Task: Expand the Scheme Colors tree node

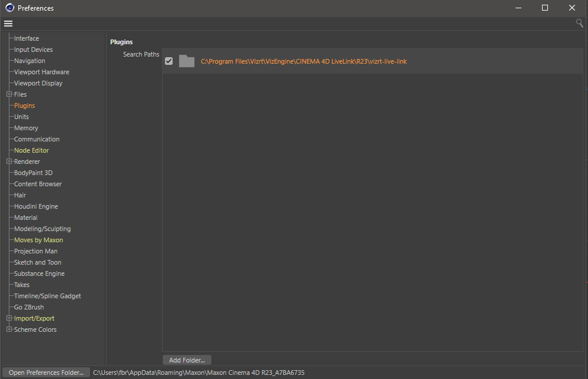Action: click(9, 329)
